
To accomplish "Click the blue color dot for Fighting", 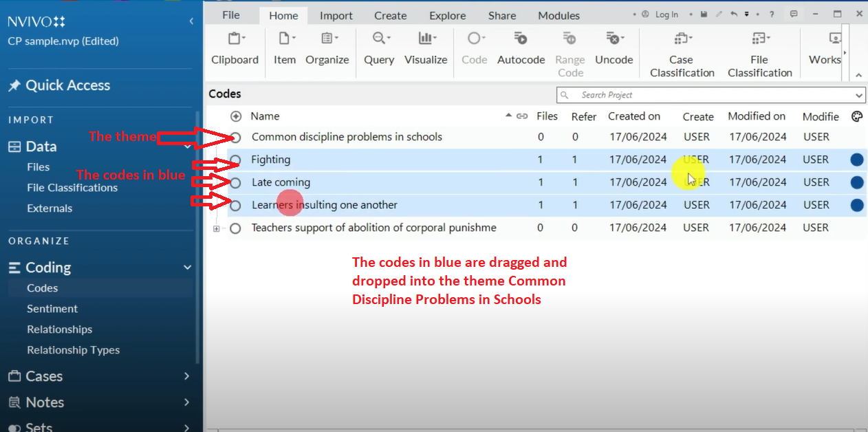I will click(x=857, y=160).
